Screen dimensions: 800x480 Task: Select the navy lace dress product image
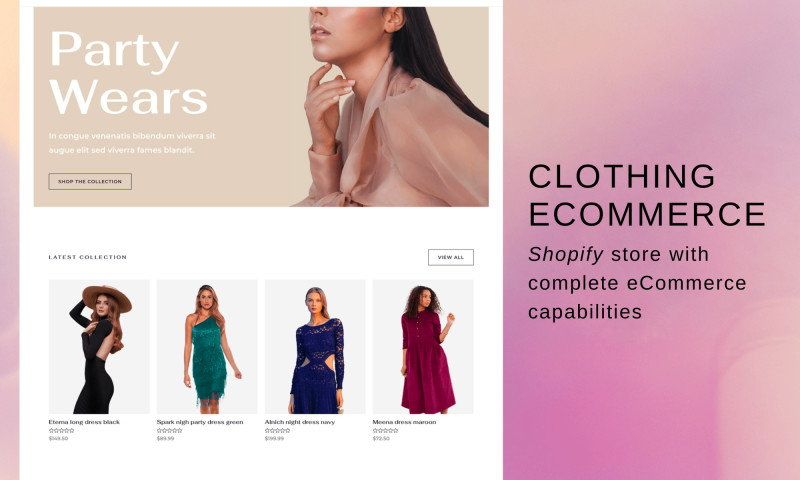point(315,346)
